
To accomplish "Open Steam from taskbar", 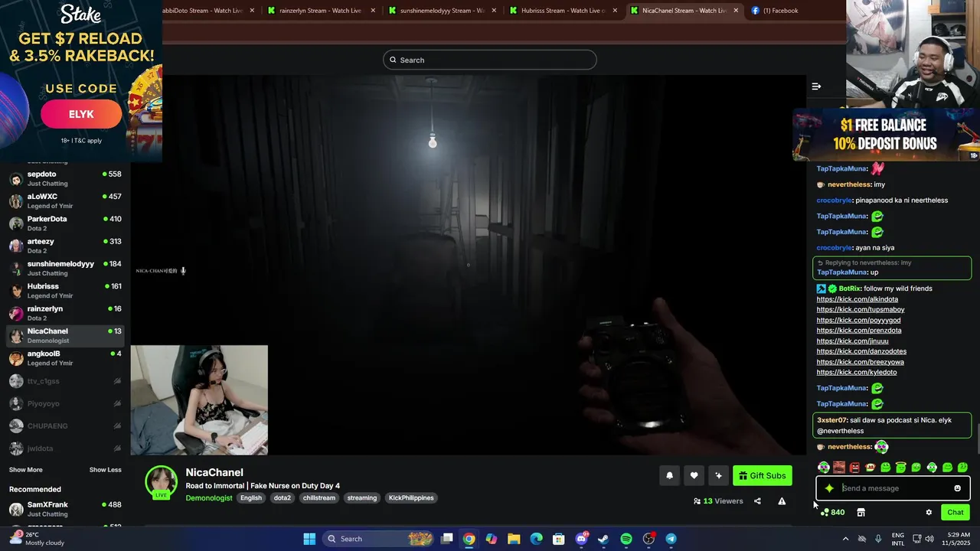I will 603,539.
